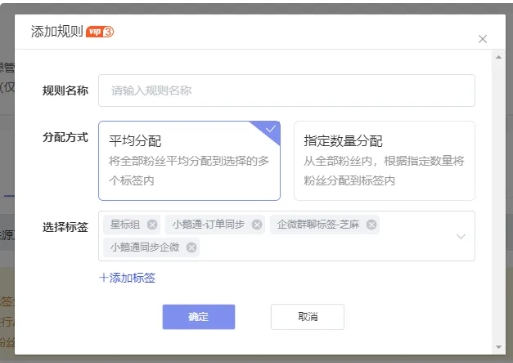Click the 企微群聊标签-芝麻 tag text

click(x=318, y=225)
